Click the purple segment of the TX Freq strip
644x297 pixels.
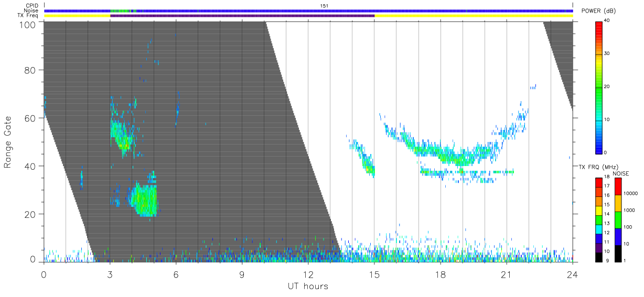[242, 16]
